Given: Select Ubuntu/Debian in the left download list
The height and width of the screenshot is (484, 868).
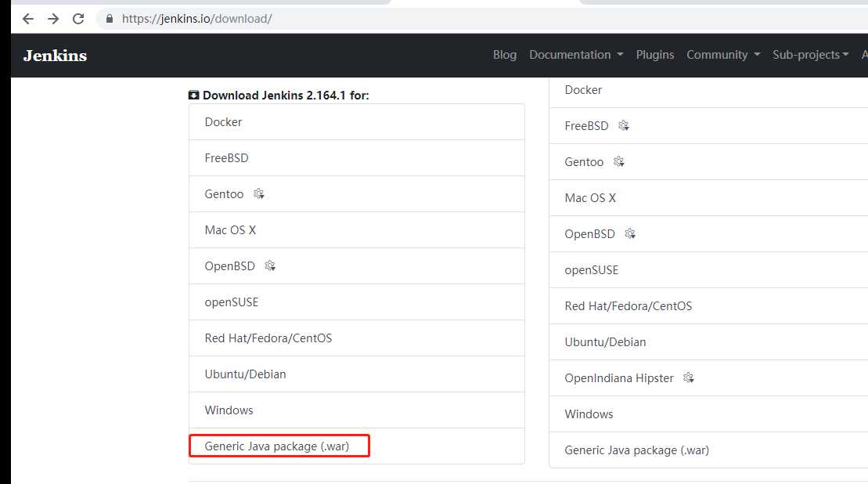Looking at the screenshot, I should coord(356,374).
